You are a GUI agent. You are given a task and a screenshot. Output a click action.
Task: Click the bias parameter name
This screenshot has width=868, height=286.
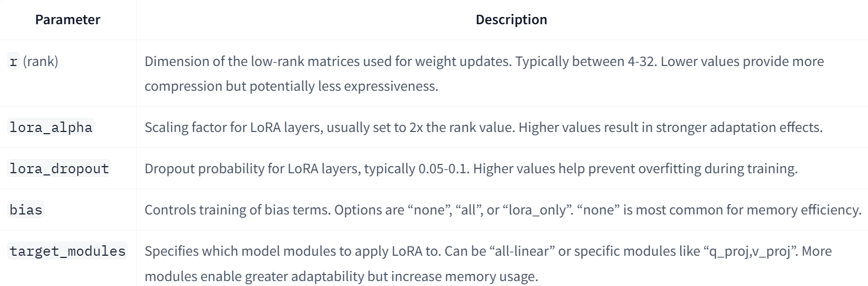click(x=26, y=210)
